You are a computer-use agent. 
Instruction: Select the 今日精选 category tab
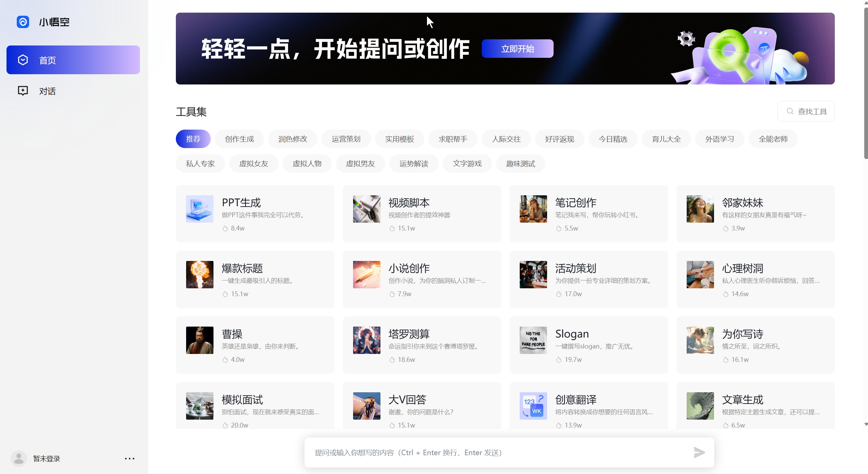[x=613, y=139]
